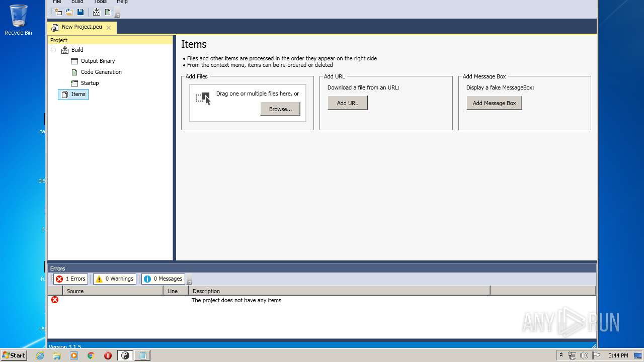644x362 pixels.
Task: Click the Output Binary window icon
Action: 74,61
